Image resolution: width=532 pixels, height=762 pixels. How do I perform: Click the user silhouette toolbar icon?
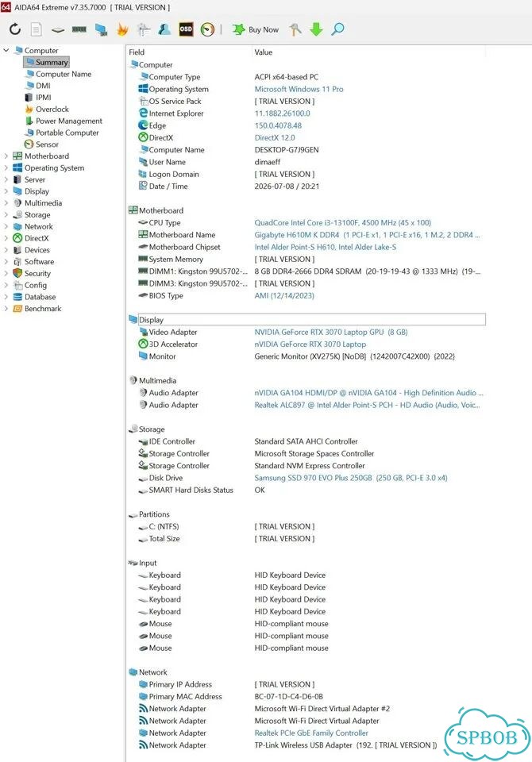coord(164,29)
